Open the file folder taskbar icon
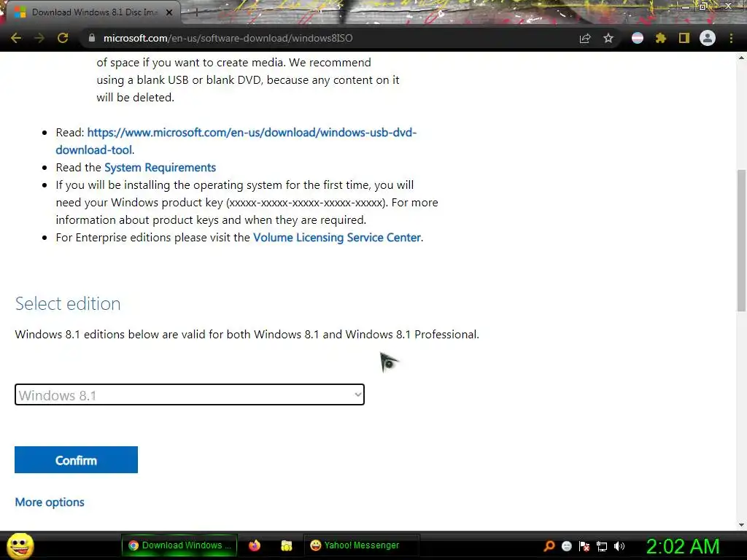Image resolution: width=747 pixels, height=560 pixels. 286,545
